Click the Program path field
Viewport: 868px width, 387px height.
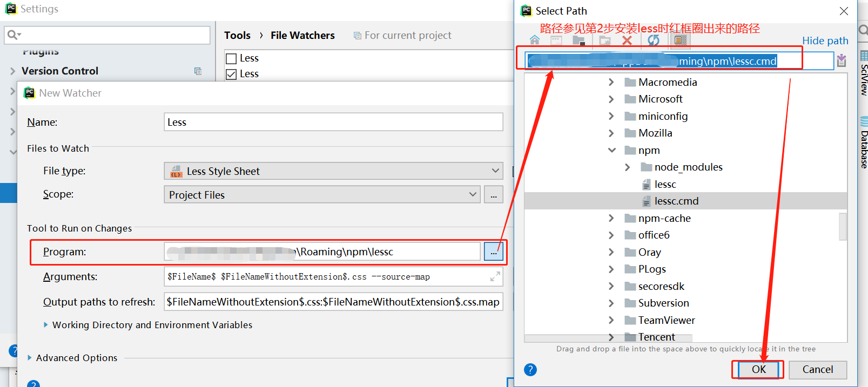point(322,252)
